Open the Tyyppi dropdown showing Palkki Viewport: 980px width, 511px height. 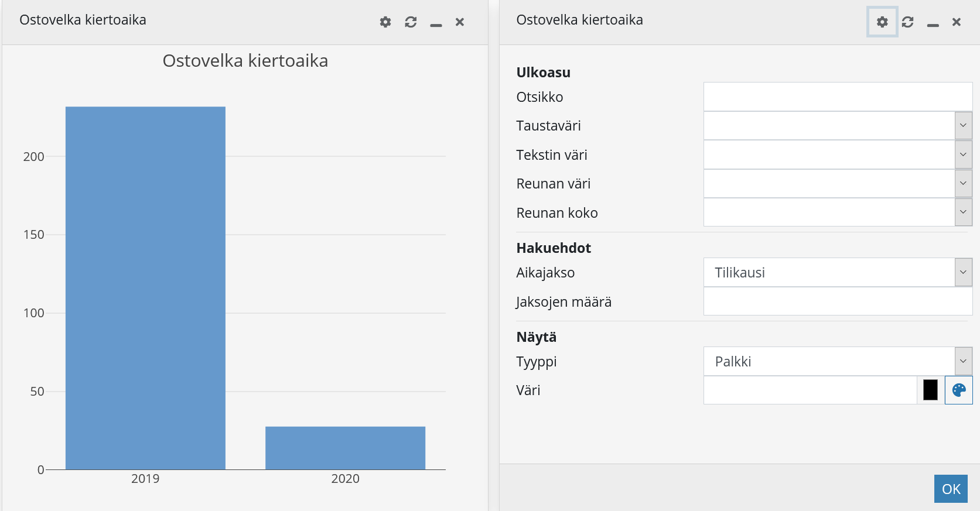pyautogui.click(x=963, y=362)
